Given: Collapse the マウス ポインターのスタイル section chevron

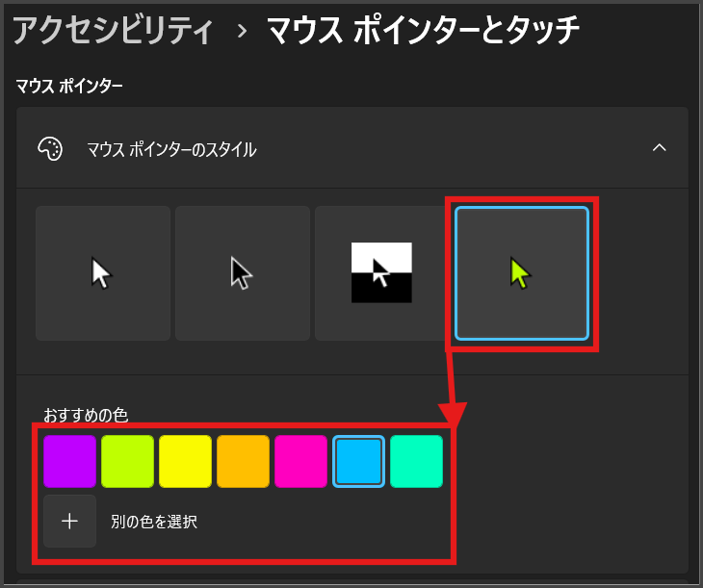Looking at the screenshot, I should point(659,148).
